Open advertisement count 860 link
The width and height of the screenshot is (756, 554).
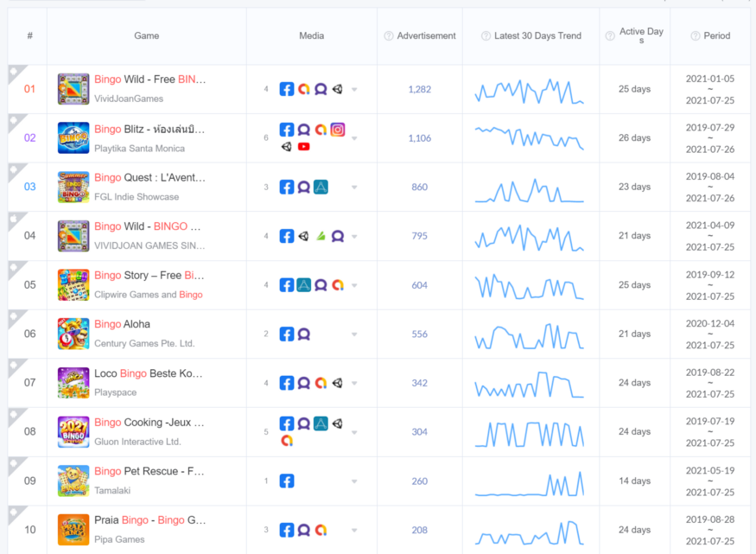[x=419, y=187]
